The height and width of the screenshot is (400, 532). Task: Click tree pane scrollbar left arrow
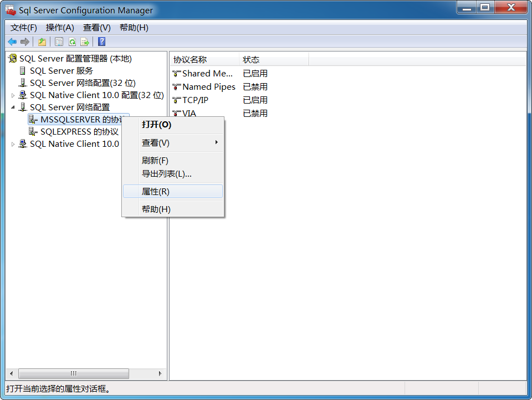click(12, 373)
